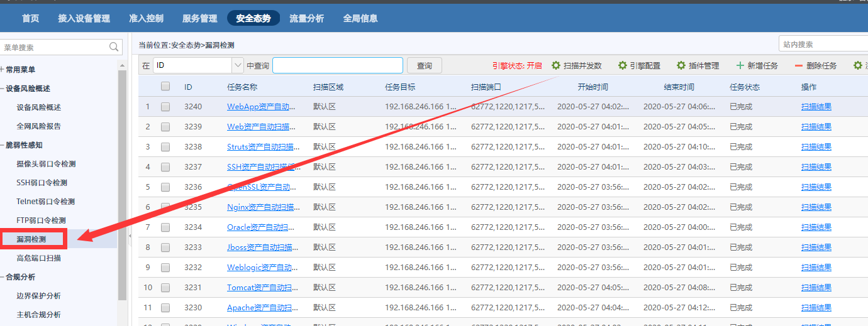Open the 接入设备管理 tab
868x326 pixels.
click(x=84, y=18)
